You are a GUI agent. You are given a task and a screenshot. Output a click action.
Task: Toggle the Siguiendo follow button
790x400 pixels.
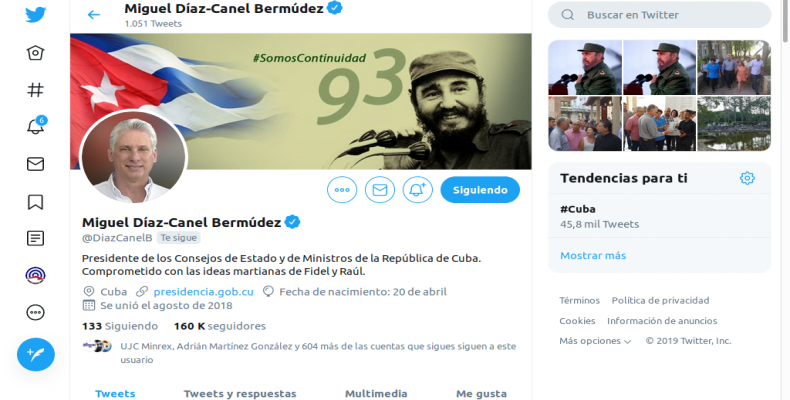pyautogui.click(x=480, y=190)
